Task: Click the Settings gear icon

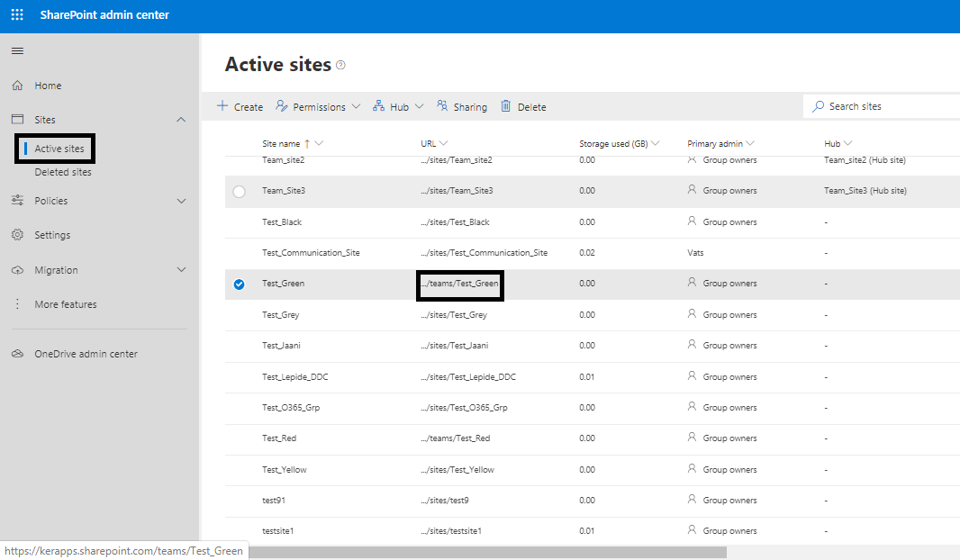Action: point(17,234)
